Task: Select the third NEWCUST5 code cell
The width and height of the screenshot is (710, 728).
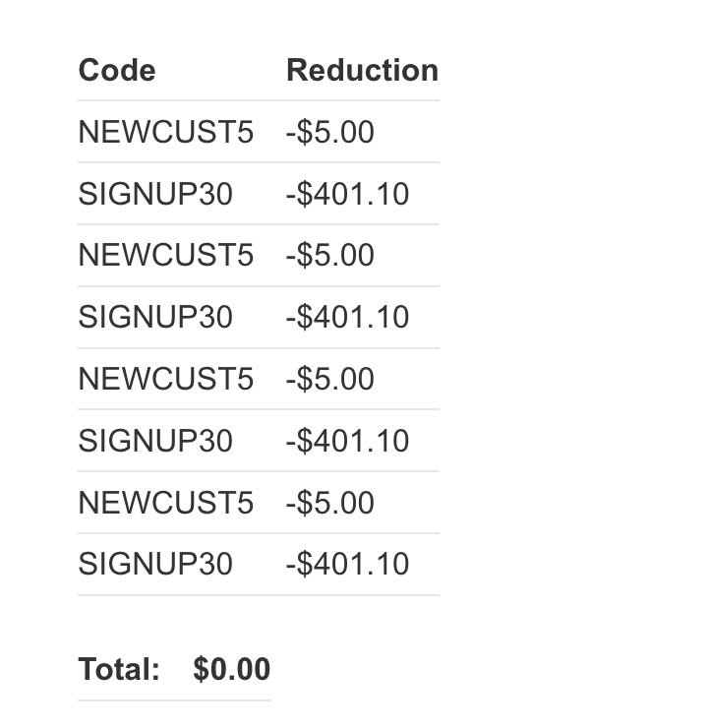Action: pos(165,379)
